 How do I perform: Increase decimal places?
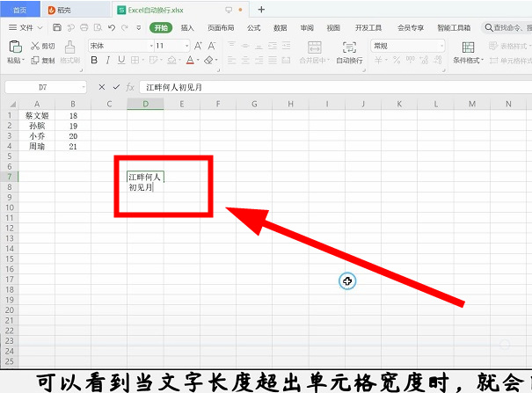(x=424, y=60)
